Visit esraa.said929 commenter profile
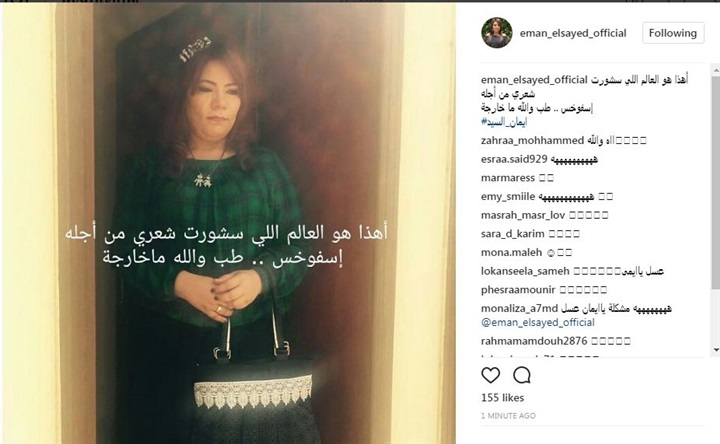 [514, 159]
